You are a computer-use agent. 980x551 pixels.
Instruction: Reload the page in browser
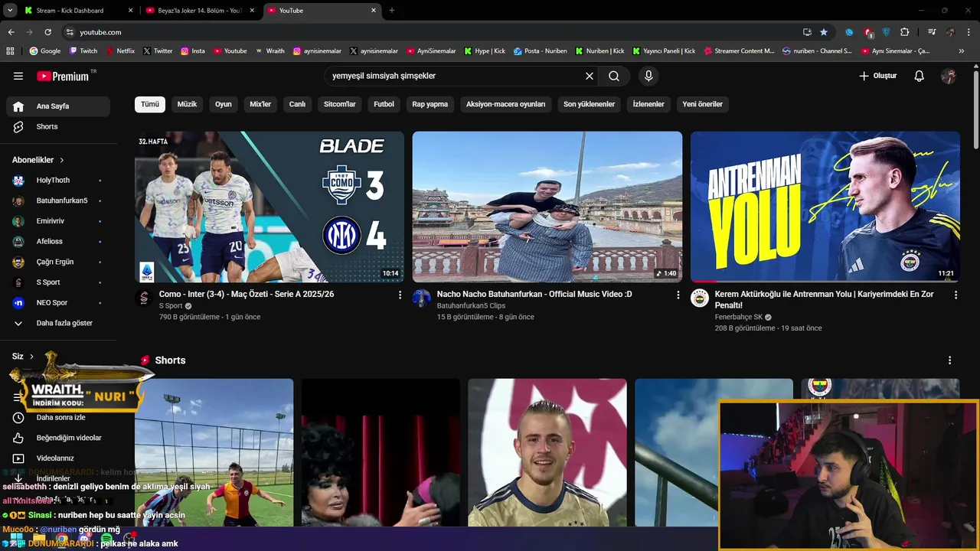(x=47, y=32)
